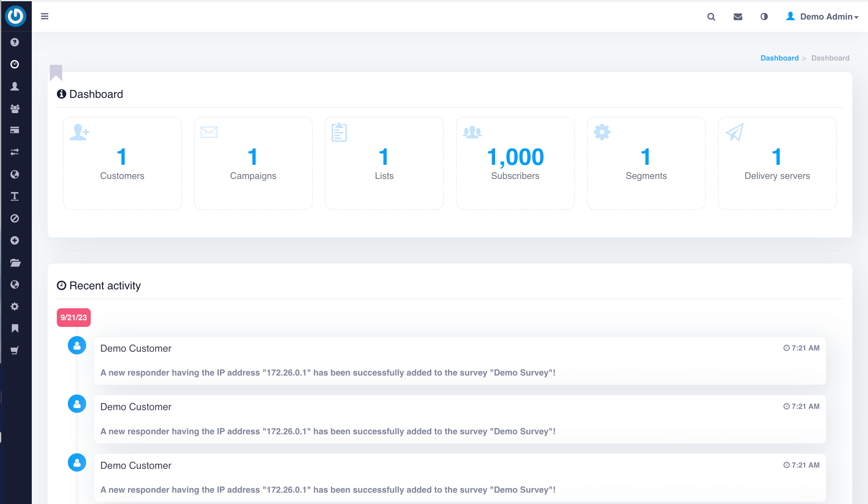Click the blocked circle blacklist sidebar icon
This screenshot has height=504, width=868.
14,218
